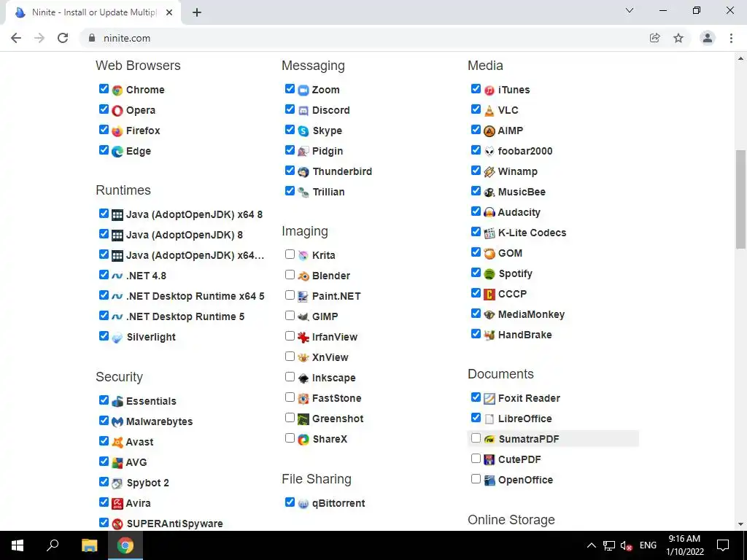Open taskbar search magnifier
Viewport: 747px width, 560px height.
pyautogui.click(x=53, y=545)
